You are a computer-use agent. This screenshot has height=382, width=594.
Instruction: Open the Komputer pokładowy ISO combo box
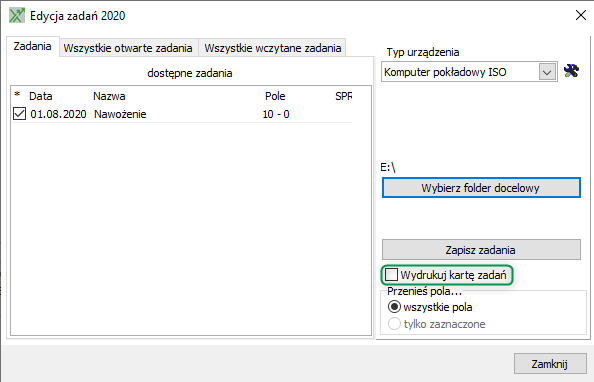[469, 72]
